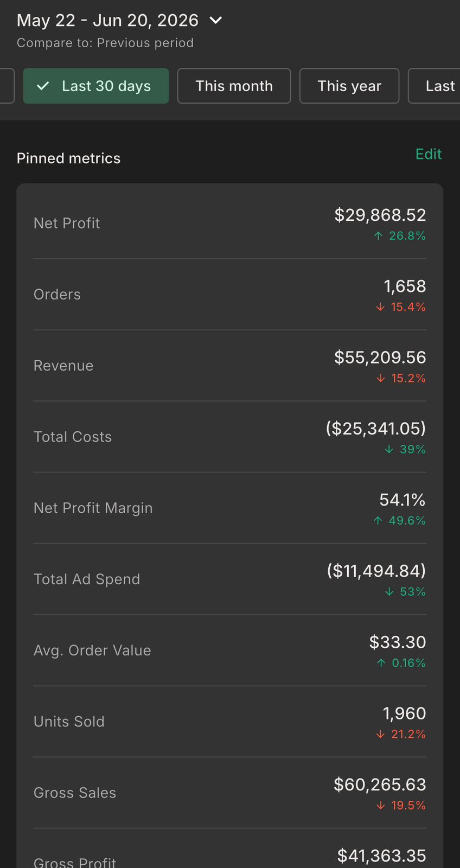Image resolution: width=460 pixels, height=868 pixels.
Task: Open the Compare to: Previous period setting
Action: [x=105, y=43]
